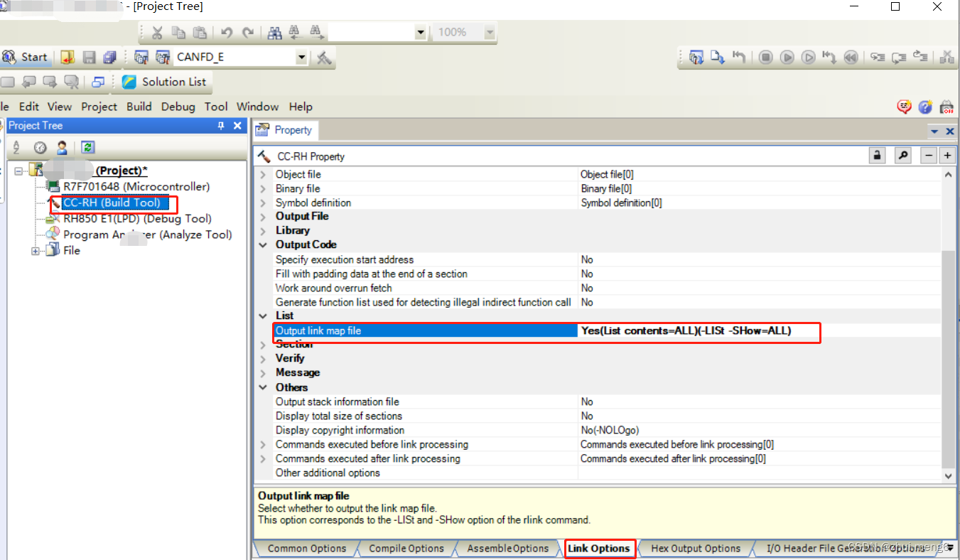This screenshot has height=560, width=960.
Task: Click the Find Next binoculars icon
Action: coord(317,33)
